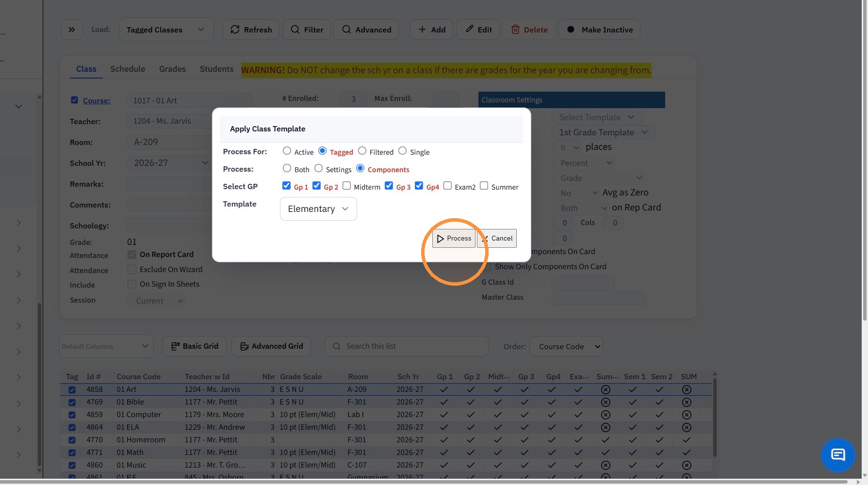Choose the Both process radio option
This screenshot has height=485, width=868.
(x=287, y=169)
